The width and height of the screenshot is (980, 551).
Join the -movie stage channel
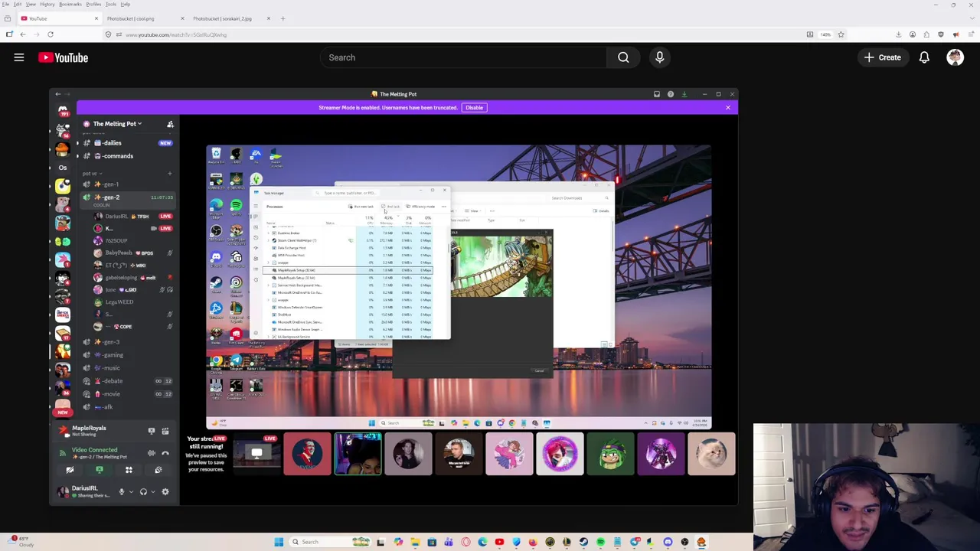127,394
